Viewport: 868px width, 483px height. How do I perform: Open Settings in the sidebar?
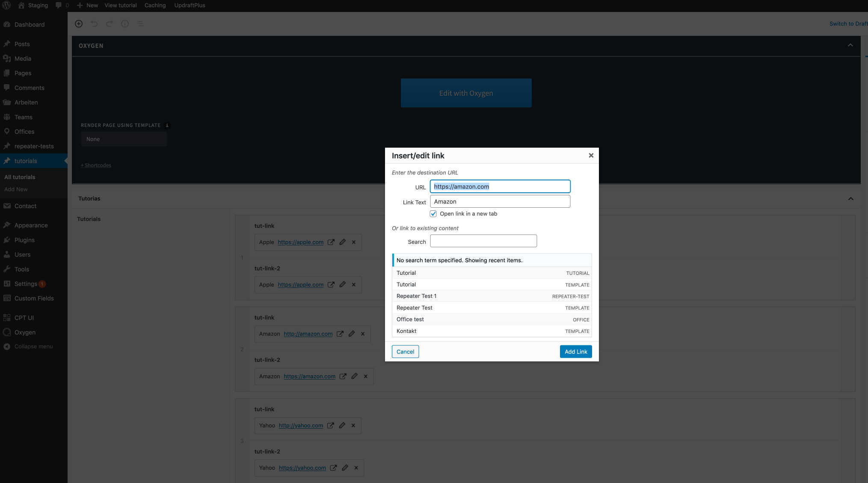pos(34,284)
